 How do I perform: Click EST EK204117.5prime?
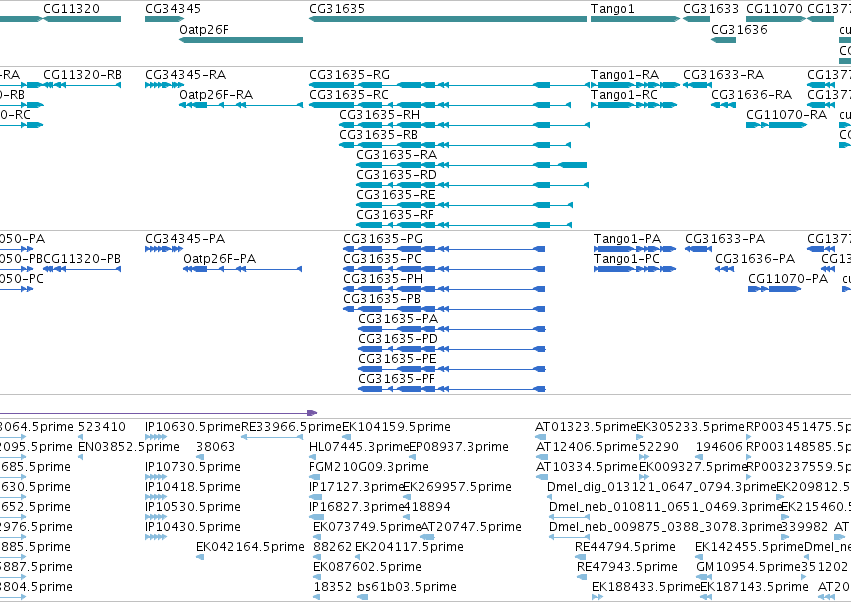pyautogui.click(x=359, y=557)
